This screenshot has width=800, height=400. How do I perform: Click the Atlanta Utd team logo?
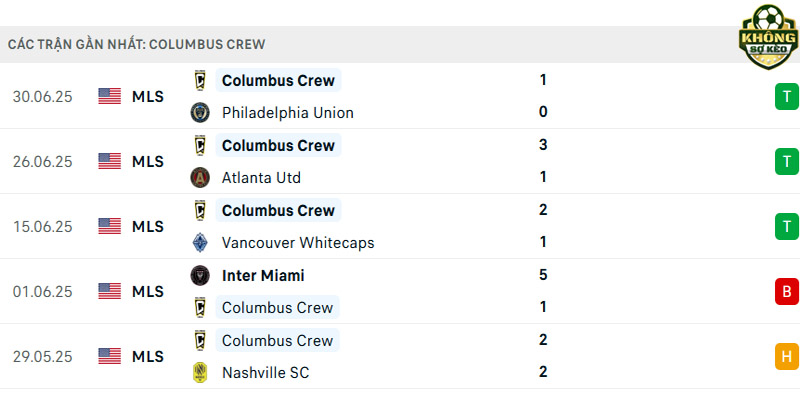pyautogui.click(x=200, y=178)
